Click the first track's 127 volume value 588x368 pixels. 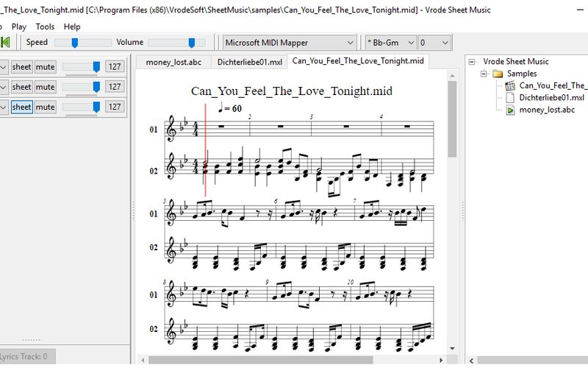tap(115, 67)
